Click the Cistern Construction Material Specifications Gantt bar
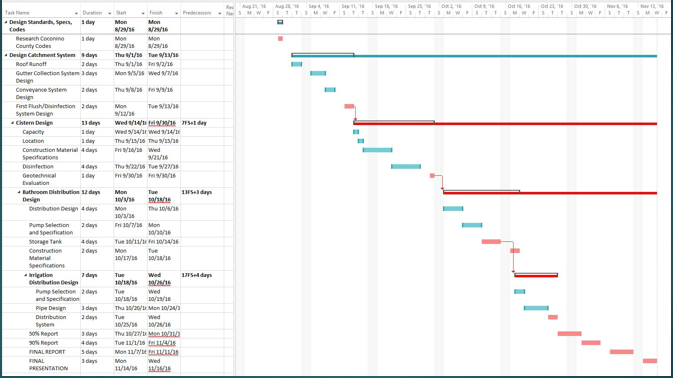Screen dimensions: 673x378 pos(377,150)
